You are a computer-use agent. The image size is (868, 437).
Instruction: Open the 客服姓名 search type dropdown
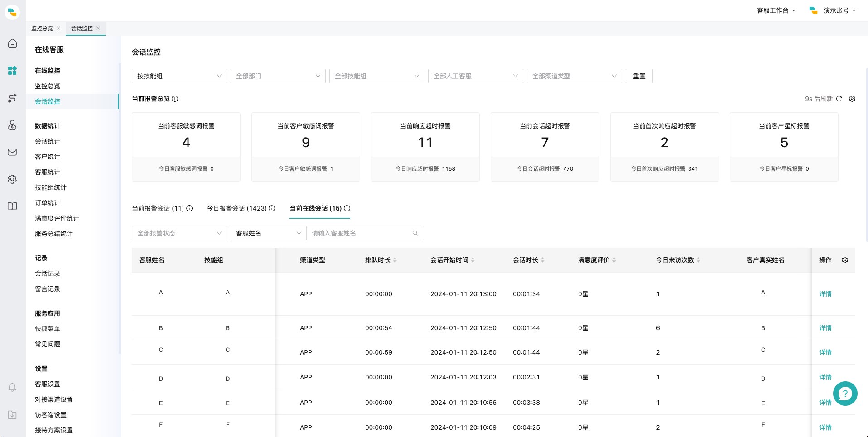pyautogui.click(x=269, y=233)
